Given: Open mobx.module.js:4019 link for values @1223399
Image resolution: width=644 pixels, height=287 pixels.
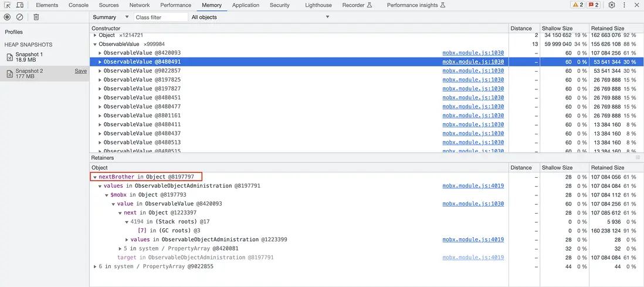Looking at the screenshot, I should click(x=473, y=239).
